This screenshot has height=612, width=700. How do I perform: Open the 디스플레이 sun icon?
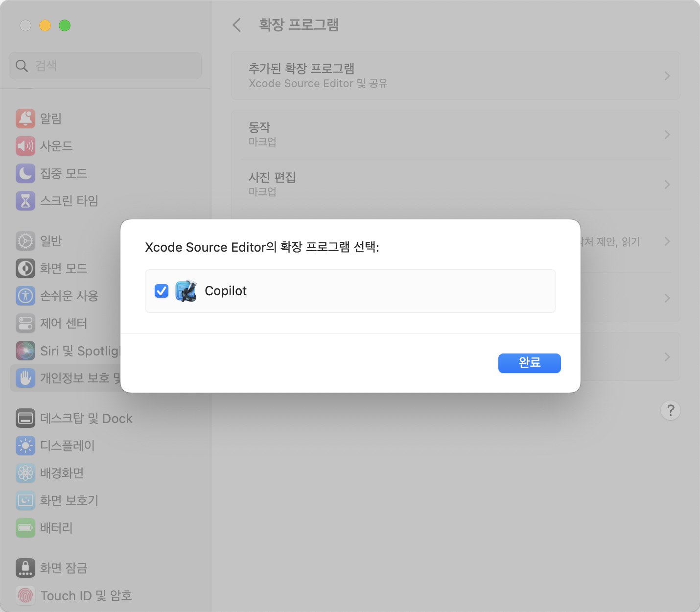pos(25,446)
